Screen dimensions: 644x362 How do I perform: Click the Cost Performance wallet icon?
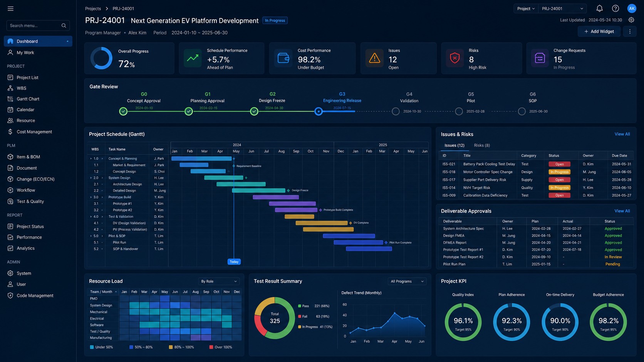pyautogui.click(x=283, y=58)
